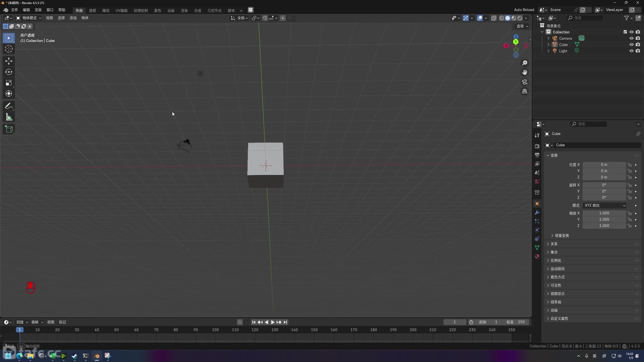Viewport: 644px width, 362px height.
Task: Open the Modifiers properties tab (wrench icon)
Action: pyautogui.click(x=537, y=213)
